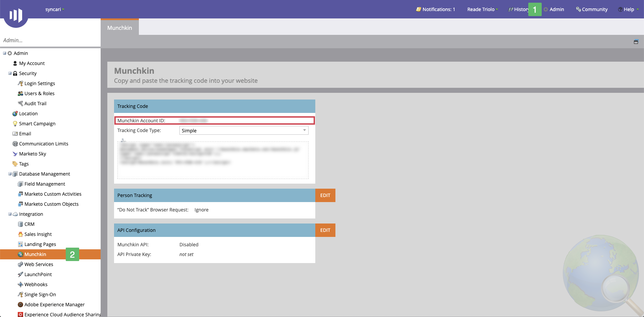Switch to the Munchkin tab

click(x=119, y=28)
